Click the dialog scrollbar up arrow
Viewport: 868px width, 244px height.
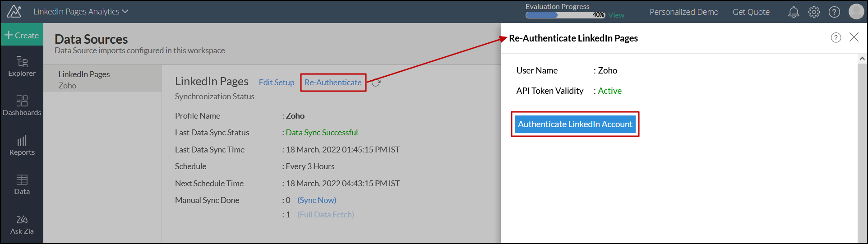pos(862,59)
